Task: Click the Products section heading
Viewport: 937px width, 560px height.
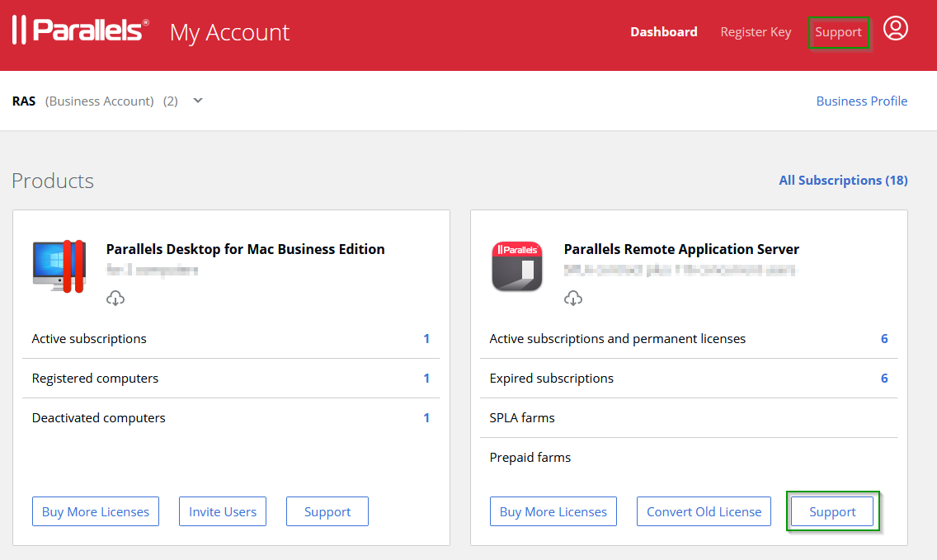Action: (53, 181)
